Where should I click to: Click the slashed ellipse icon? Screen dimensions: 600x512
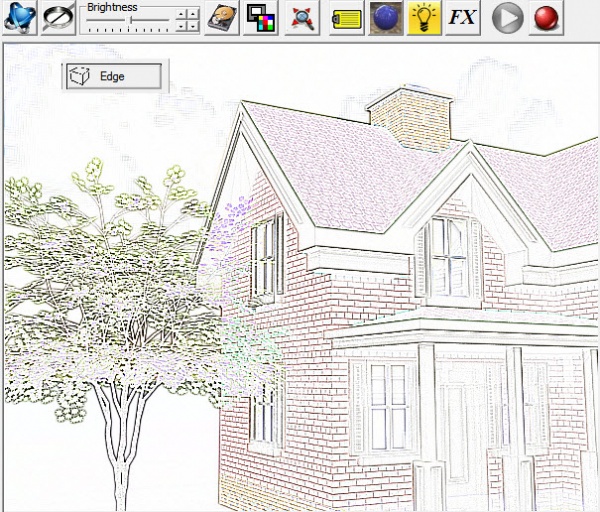(58, 18)
